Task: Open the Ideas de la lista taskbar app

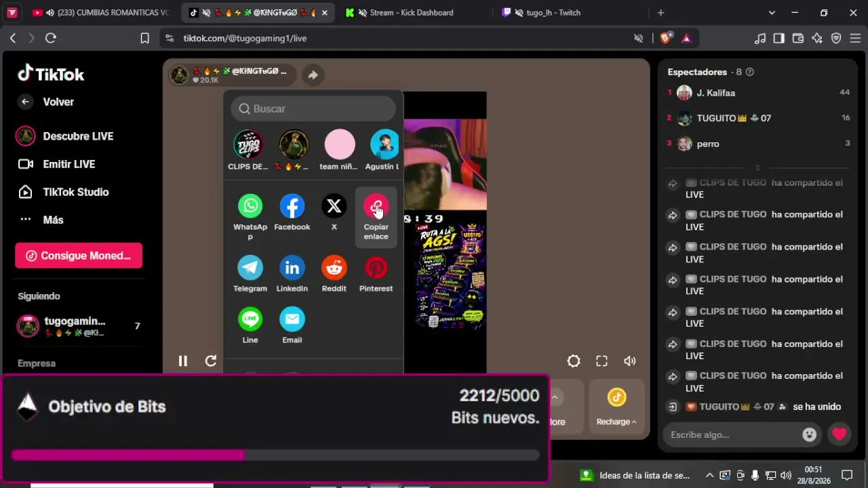Action: (635, 475)
